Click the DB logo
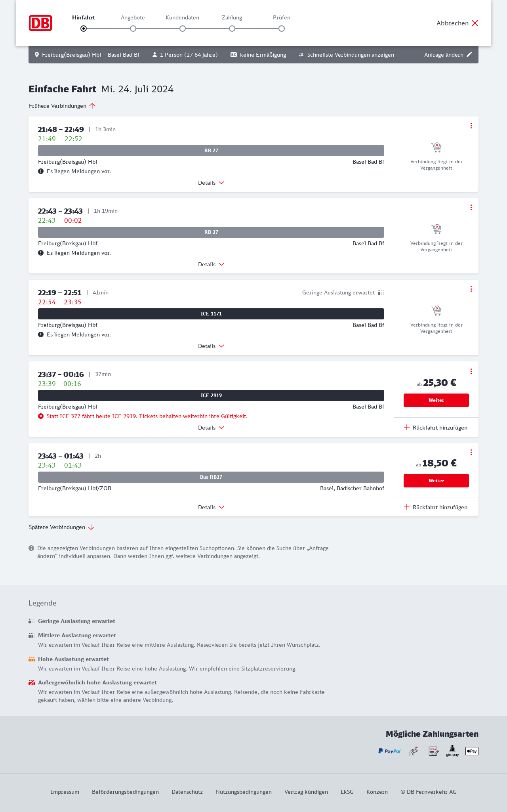This screenshot has height=812, width=507. 40,23
